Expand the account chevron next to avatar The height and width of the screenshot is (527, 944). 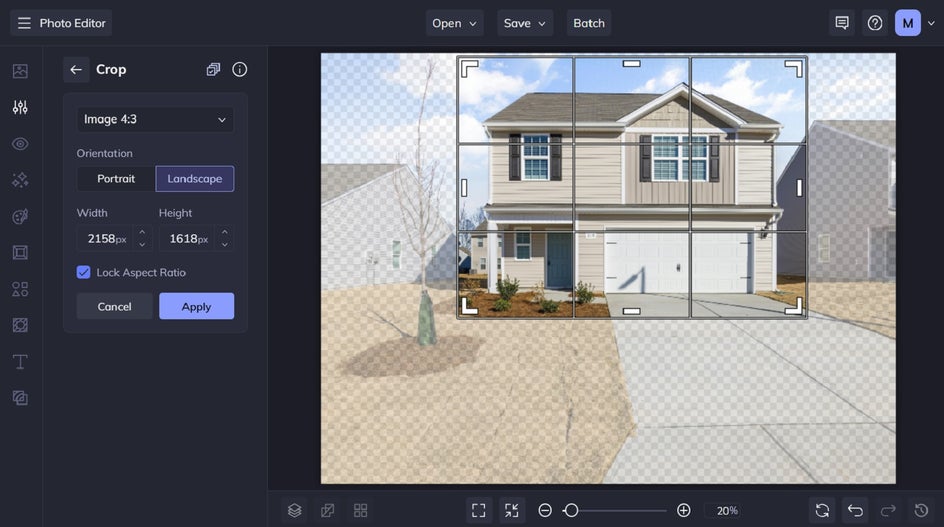931,23
